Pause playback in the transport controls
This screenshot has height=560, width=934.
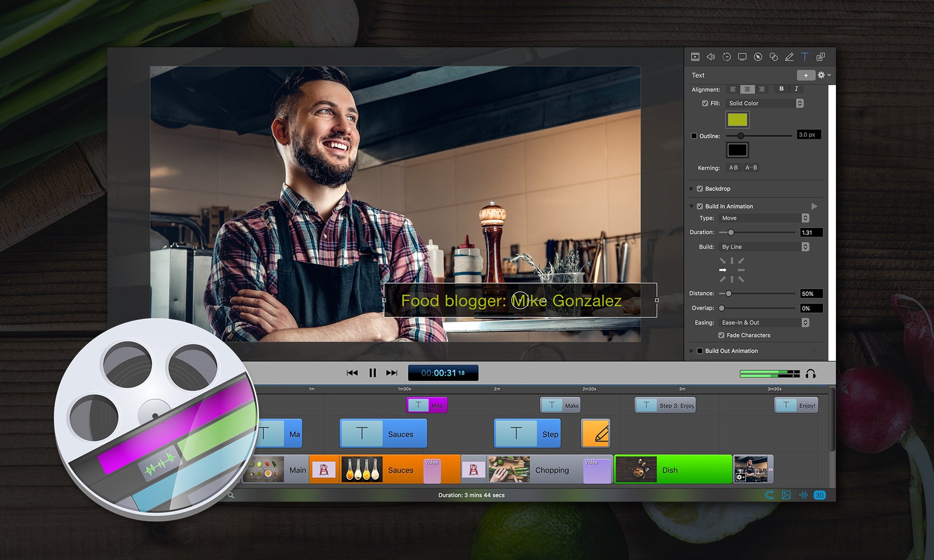(x=373, y=372)
